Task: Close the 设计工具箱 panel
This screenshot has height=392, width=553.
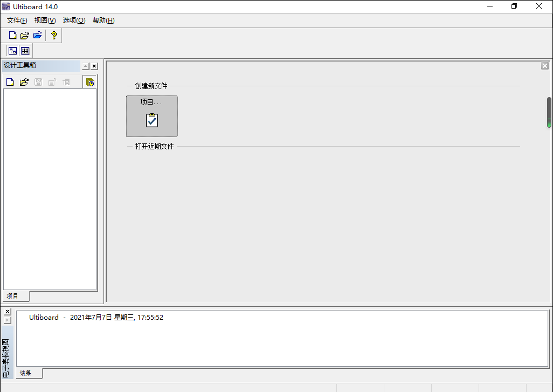Action: point(94,66)
